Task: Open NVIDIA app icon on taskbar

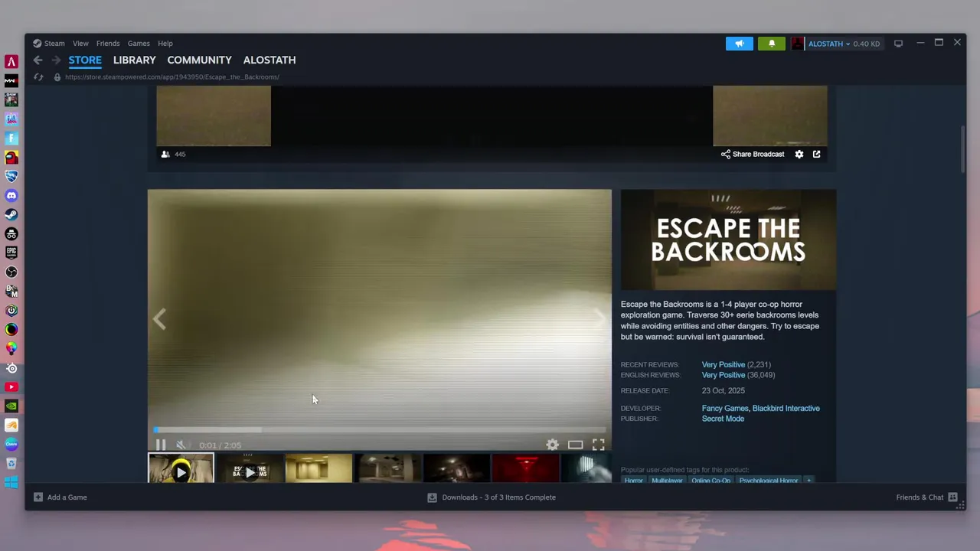Action: (11, 406)
